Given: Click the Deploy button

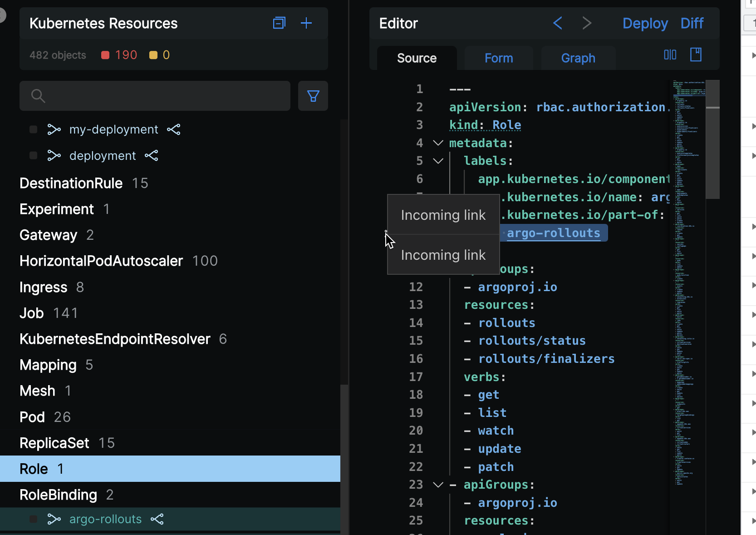Looking at the screenshot, I should tap(645, 23).
